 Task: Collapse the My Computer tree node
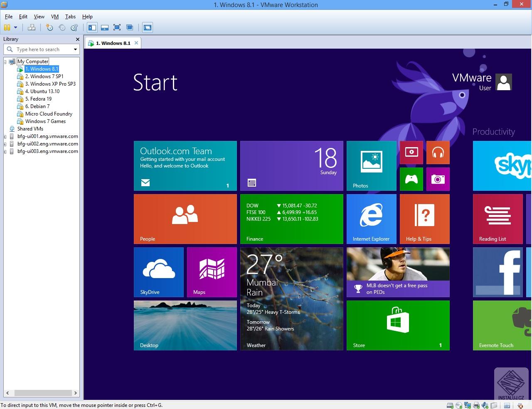5,62
